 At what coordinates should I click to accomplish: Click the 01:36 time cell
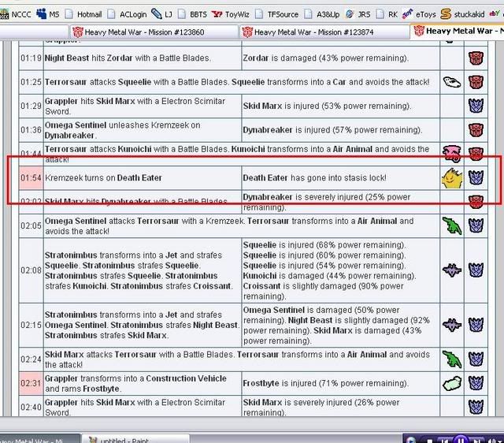(31, 130)
